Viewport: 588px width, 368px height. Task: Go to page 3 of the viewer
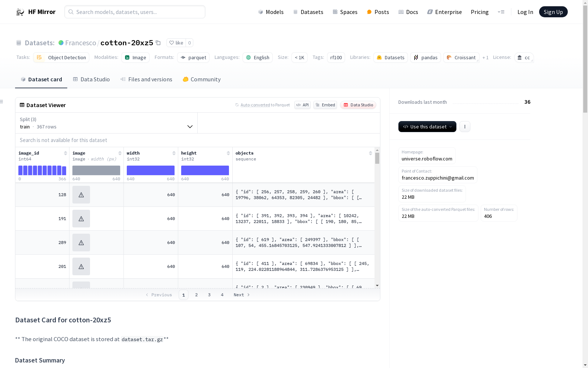[x=209, y=295]
